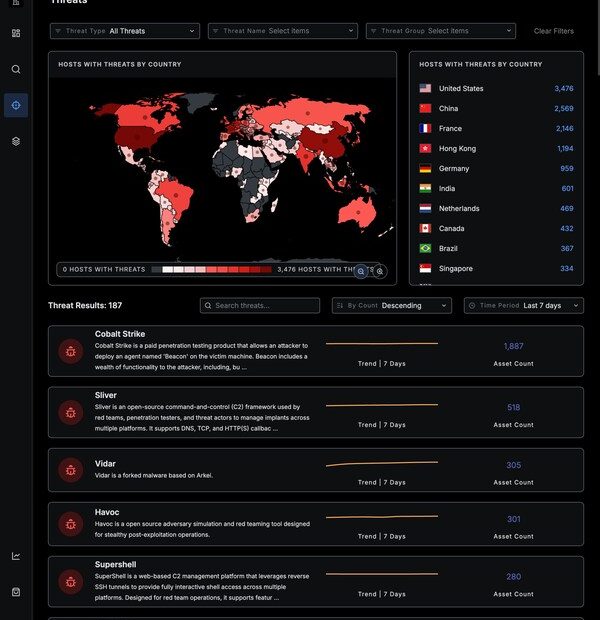Image resolution: width=600 pixels, height=620 pixels.
Task: Click the Sliver asset count 518
Action: pos(513,407)
